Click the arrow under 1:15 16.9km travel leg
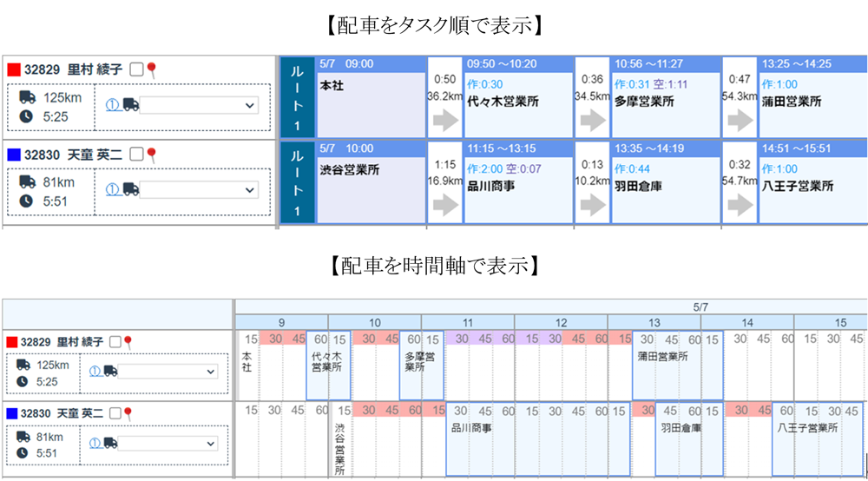The width and height of the screenshot is (868, 481). point(445,206)
